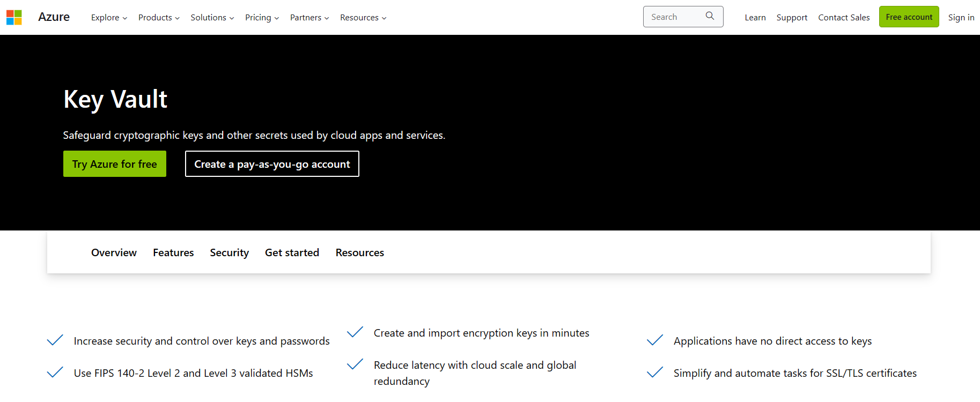Click 'Increase security and control over keys' text
The height and width of the screenshot is (402, 980).
click(202, 341)
